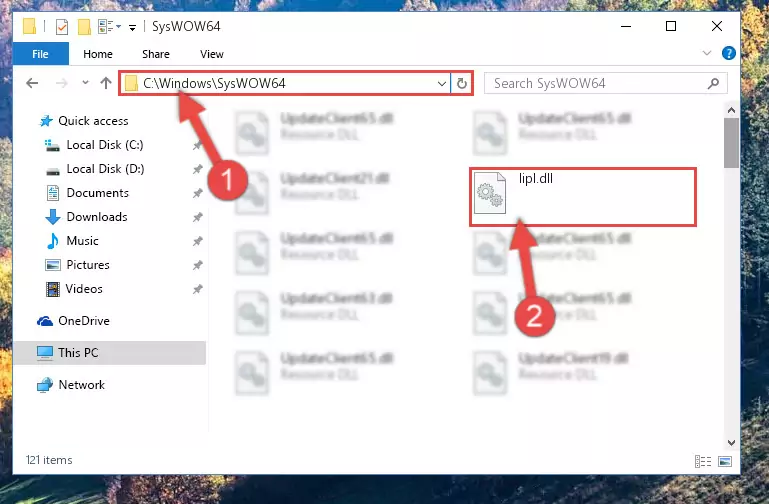Viewport: 769px width, 504px height.
Task: Select Network in navigation pane
Action: [81, 385]
